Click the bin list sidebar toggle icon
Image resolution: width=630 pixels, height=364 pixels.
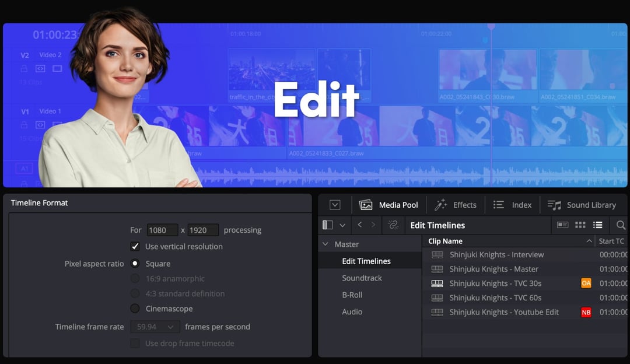tap(328, 225)
